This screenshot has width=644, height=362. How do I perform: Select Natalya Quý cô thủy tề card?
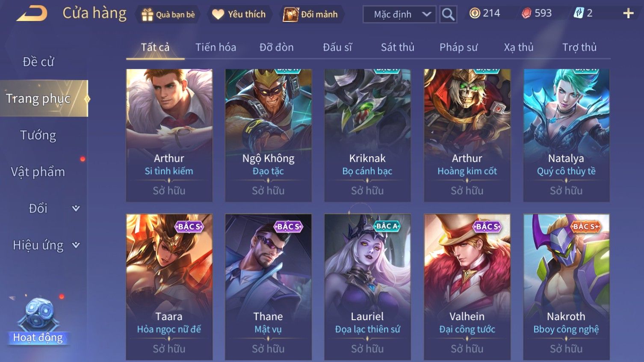tap(566, 135)
